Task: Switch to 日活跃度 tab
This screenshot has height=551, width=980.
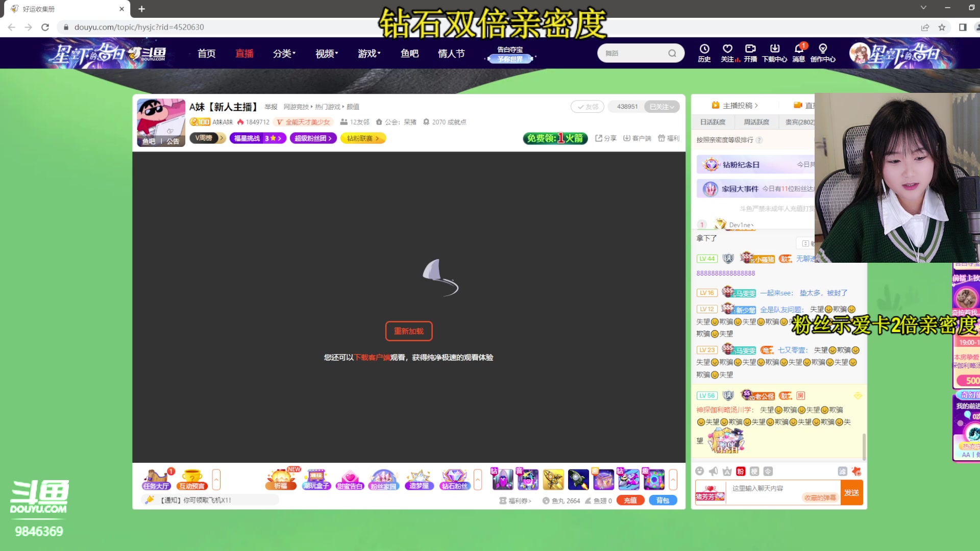Action: [x=713, y=122]
